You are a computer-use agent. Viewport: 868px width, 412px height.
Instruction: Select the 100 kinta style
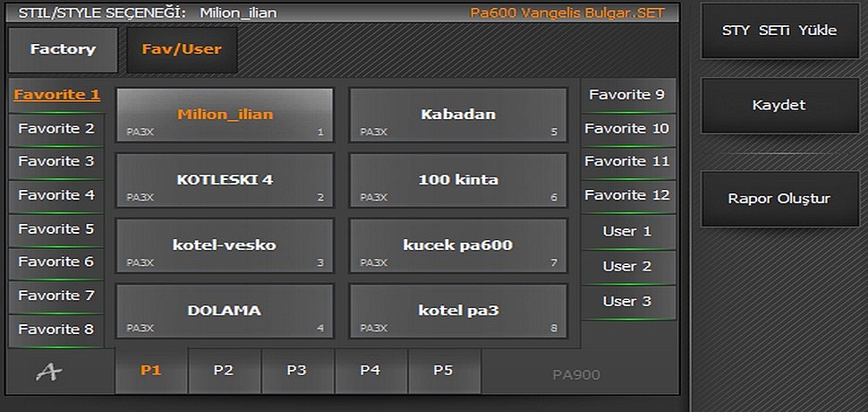coord(458,180)
